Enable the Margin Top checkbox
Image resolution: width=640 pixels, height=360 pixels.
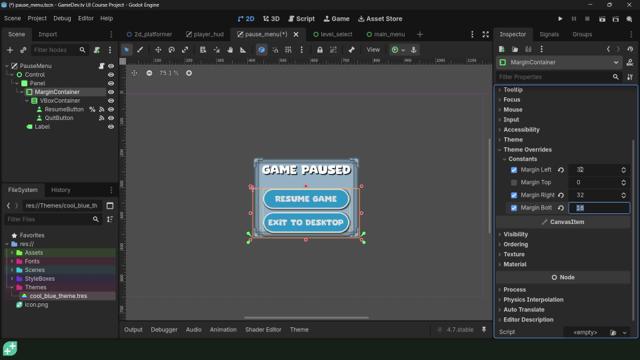pyautogui.click(x=513, y=182)
